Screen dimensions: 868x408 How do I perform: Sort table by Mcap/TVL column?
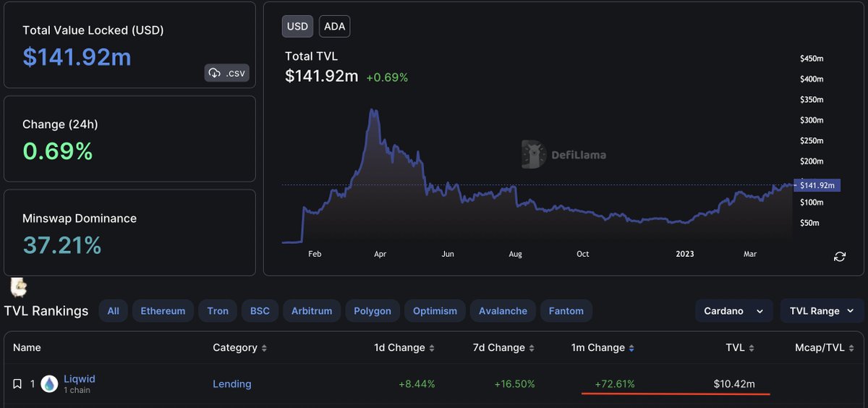(x=825, y=348)
